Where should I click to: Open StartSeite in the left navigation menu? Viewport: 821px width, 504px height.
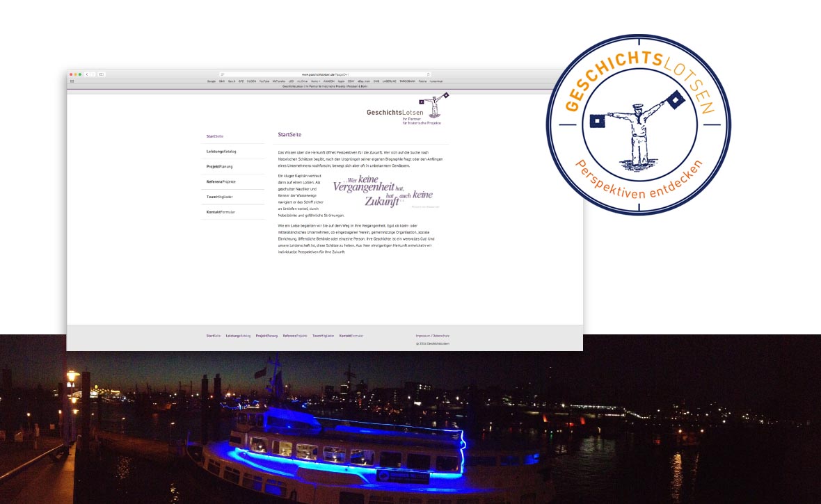[x=215, y=136]
